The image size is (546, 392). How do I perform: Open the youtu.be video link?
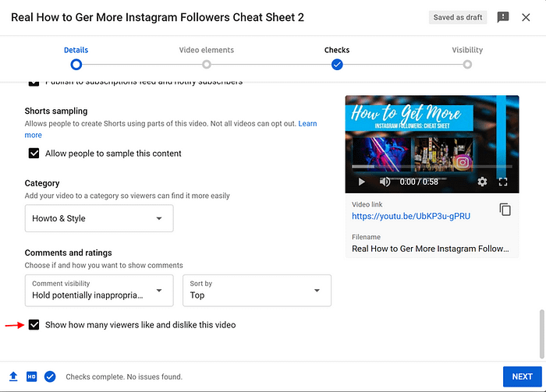click(x=411, y=216)
